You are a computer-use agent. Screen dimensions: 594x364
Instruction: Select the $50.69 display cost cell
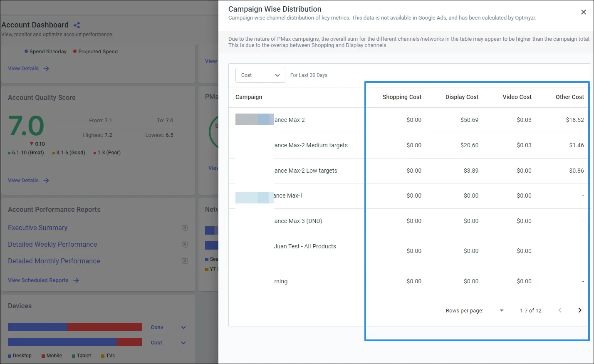click(x=469, y=120)
